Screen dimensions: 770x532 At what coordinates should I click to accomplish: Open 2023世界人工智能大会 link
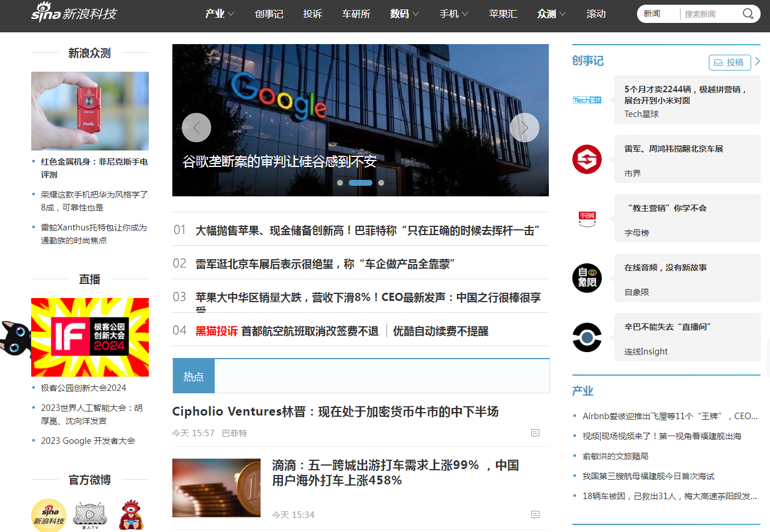(x=92, y=414)
